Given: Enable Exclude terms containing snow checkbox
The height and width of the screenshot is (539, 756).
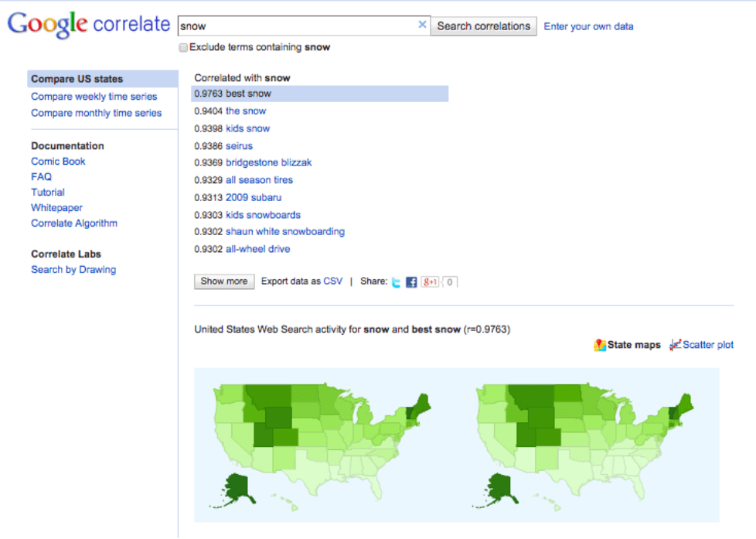Looking at the screenshot, I should [183, 47].
